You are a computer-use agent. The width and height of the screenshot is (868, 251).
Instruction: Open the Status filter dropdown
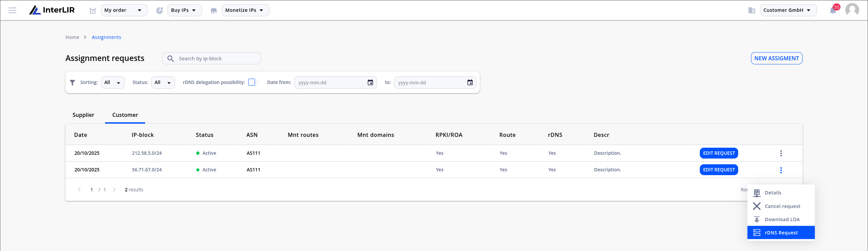coord(163,82)
